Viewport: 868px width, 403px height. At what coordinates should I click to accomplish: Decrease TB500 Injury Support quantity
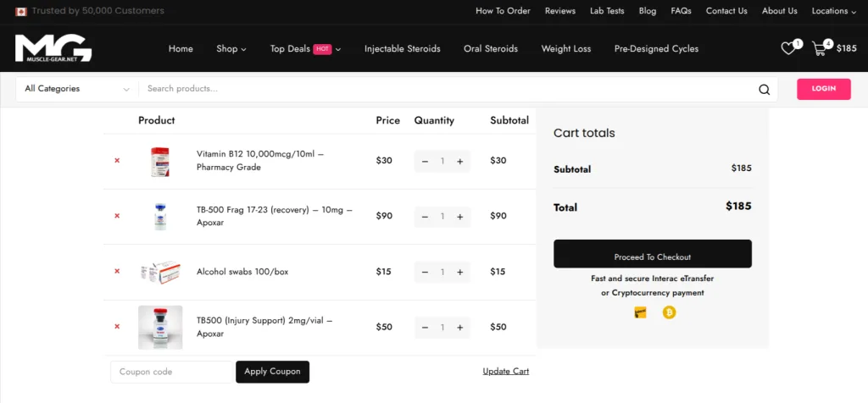point(425,328)
